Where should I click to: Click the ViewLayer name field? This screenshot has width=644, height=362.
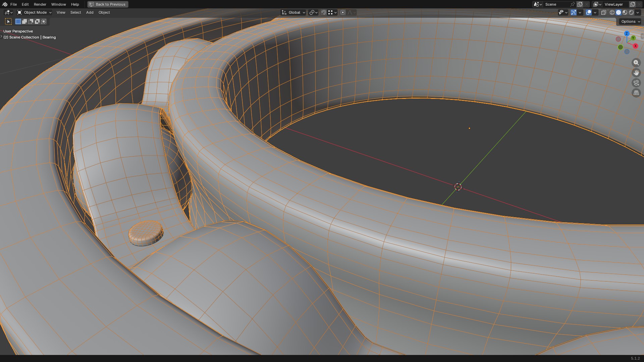[615, 4]
